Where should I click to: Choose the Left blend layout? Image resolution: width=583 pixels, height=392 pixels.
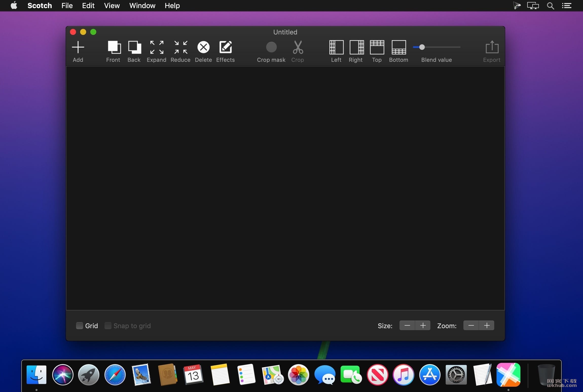336,47
